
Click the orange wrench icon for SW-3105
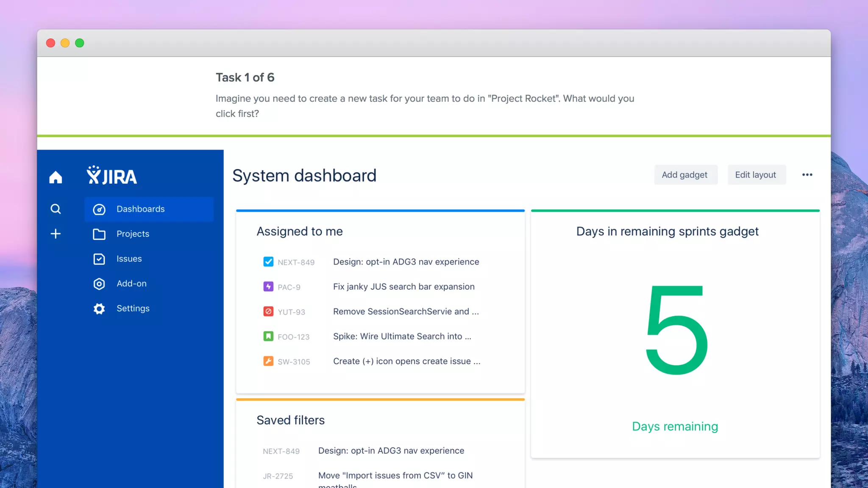click(x=268, y=361)
